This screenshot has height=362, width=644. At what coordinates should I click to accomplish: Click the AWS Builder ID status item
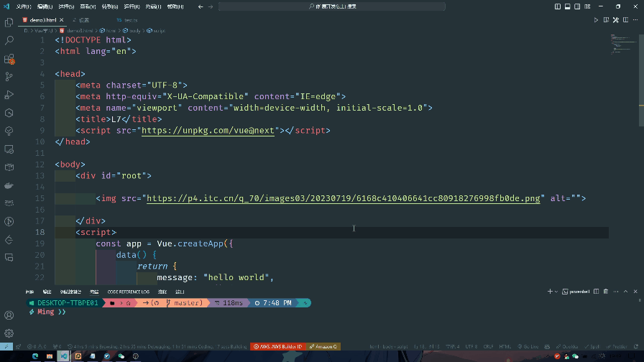point(278,346)
